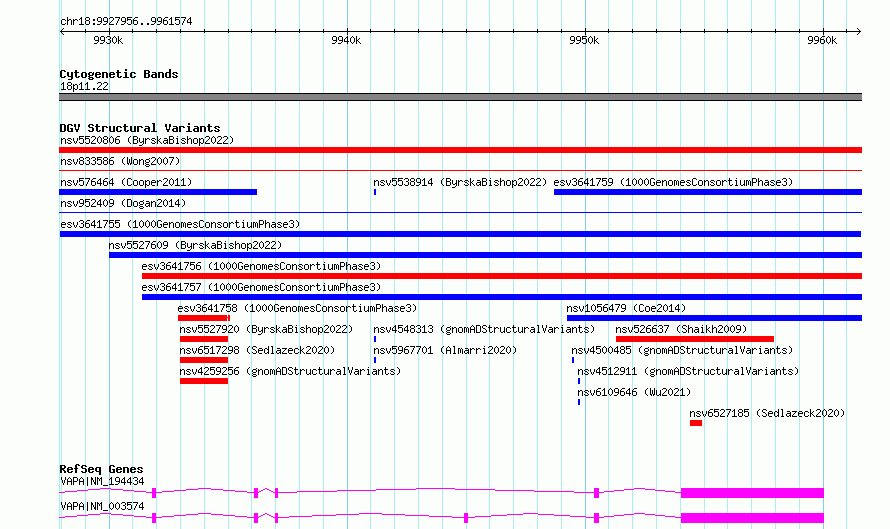Click the blue bar under esv3641755
The image size is (890, 529).
(460, 234)
